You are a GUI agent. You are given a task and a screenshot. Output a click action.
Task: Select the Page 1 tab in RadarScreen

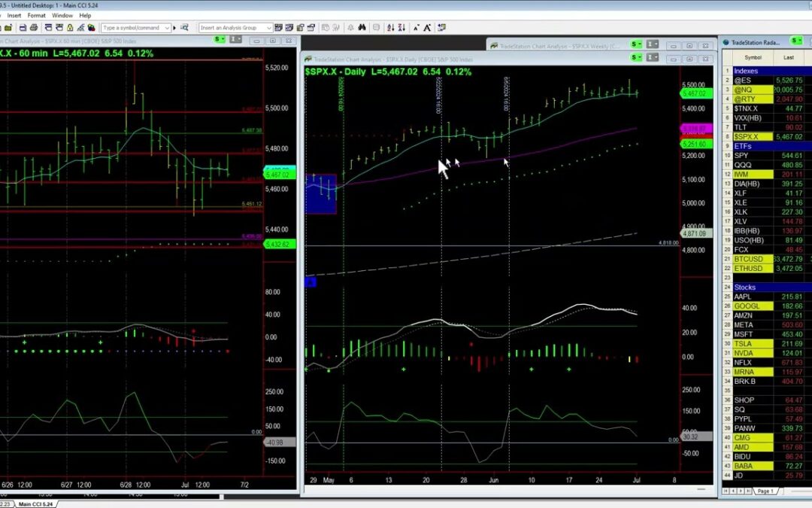765,491
